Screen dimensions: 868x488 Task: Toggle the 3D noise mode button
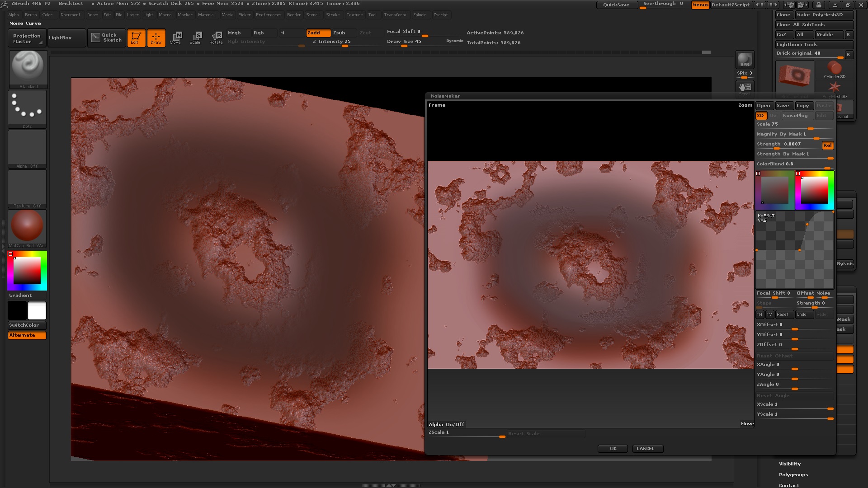(760, 116)
